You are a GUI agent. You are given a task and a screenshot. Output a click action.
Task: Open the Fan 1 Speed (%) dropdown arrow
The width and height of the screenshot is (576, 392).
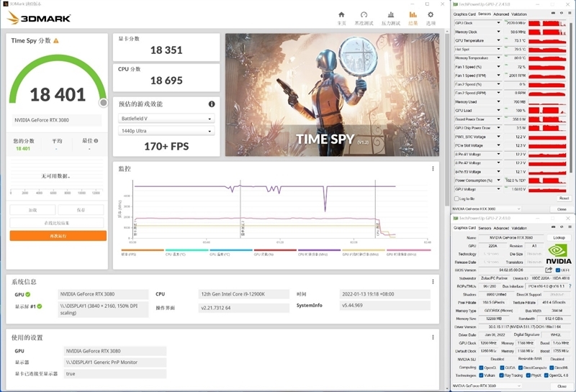click(498, 66)
